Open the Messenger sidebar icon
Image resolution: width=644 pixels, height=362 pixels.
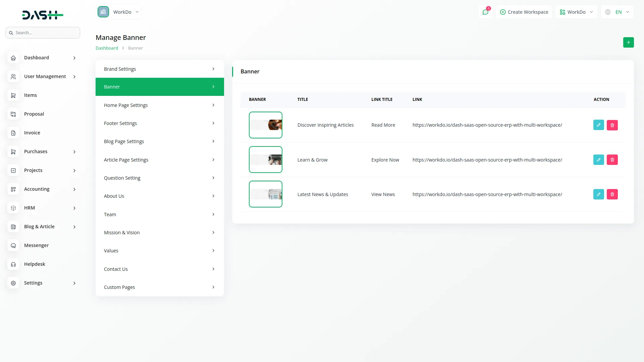click(13, 246)
